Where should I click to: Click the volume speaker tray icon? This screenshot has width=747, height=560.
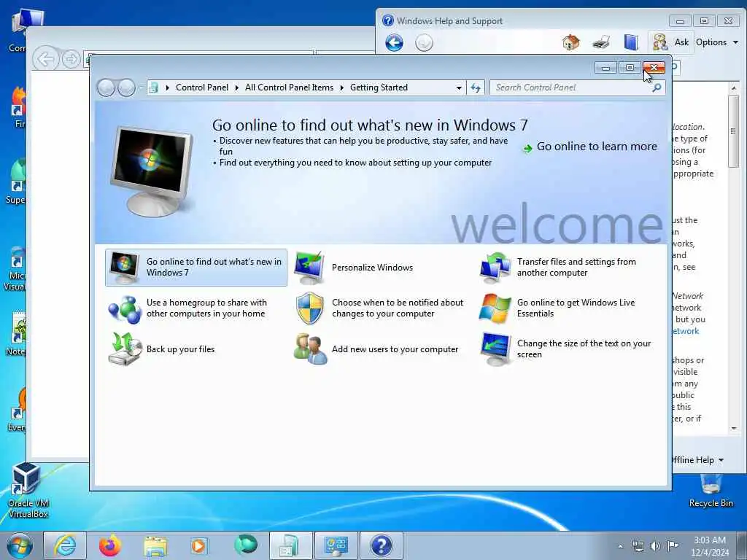pos(656,546)
